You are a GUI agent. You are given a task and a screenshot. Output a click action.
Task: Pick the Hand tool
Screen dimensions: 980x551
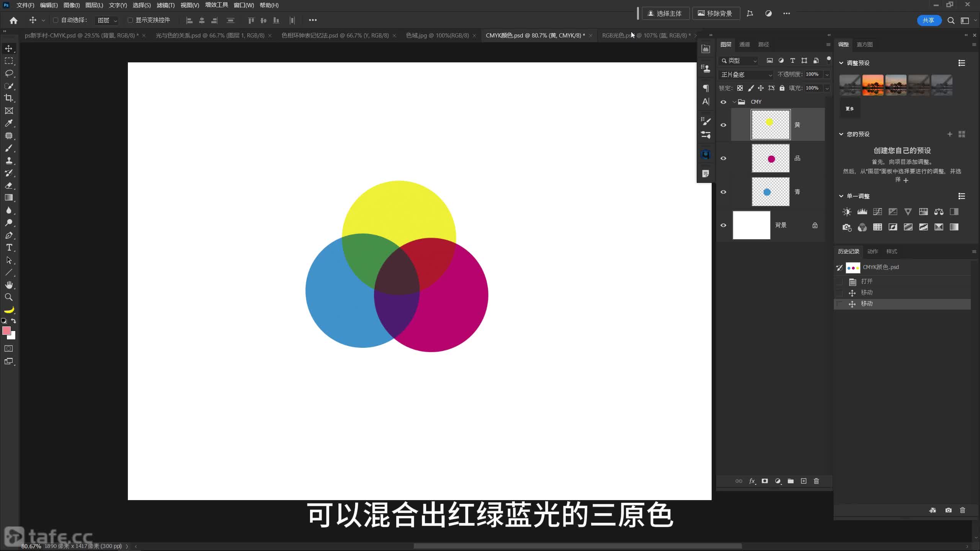(9, 285)
